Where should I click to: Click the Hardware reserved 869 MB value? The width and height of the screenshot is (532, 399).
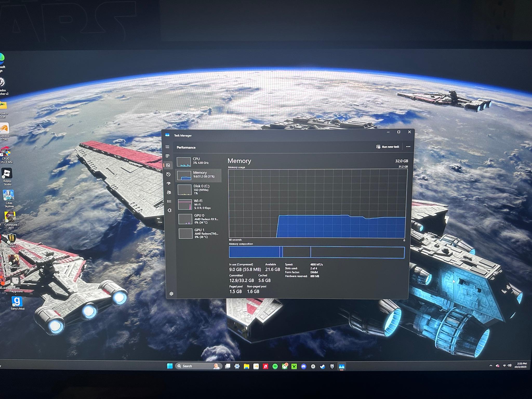[x=315, y=276]
